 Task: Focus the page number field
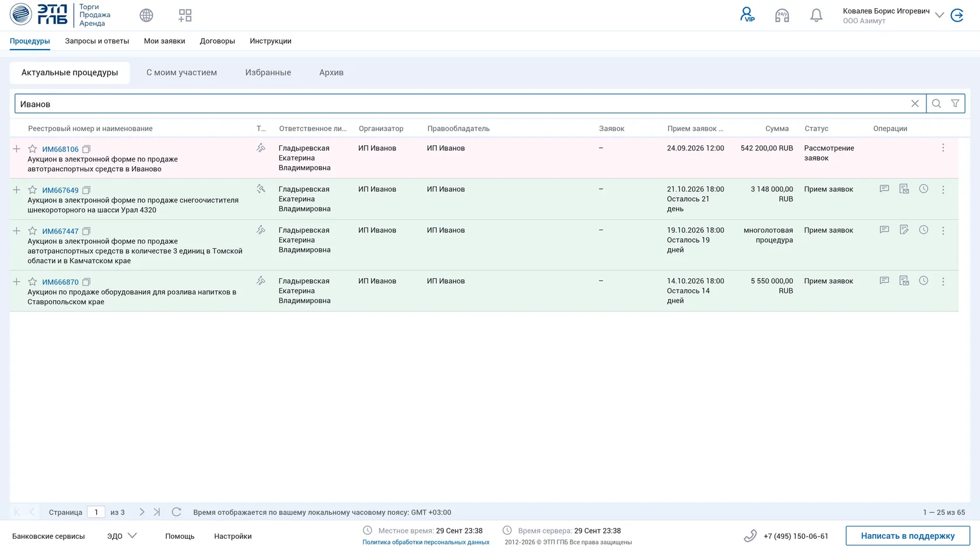(x=96, y=512)
